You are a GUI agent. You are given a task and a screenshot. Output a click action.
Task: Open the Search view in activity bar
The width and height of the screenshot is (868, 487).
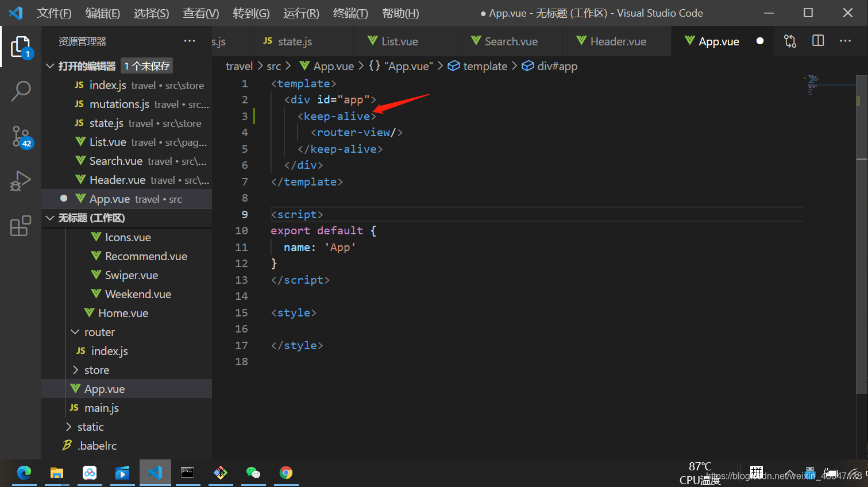click(x=21, y=91)
